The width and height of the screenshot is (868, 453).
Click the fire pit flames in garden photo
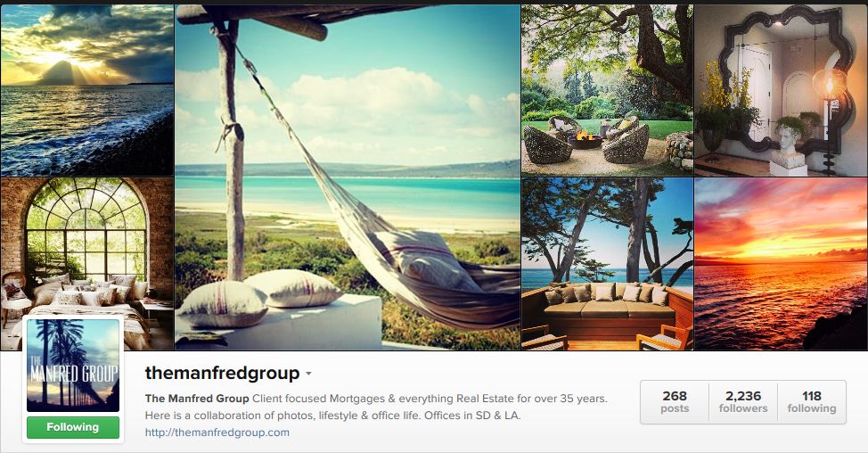click(x=585, y=134)
